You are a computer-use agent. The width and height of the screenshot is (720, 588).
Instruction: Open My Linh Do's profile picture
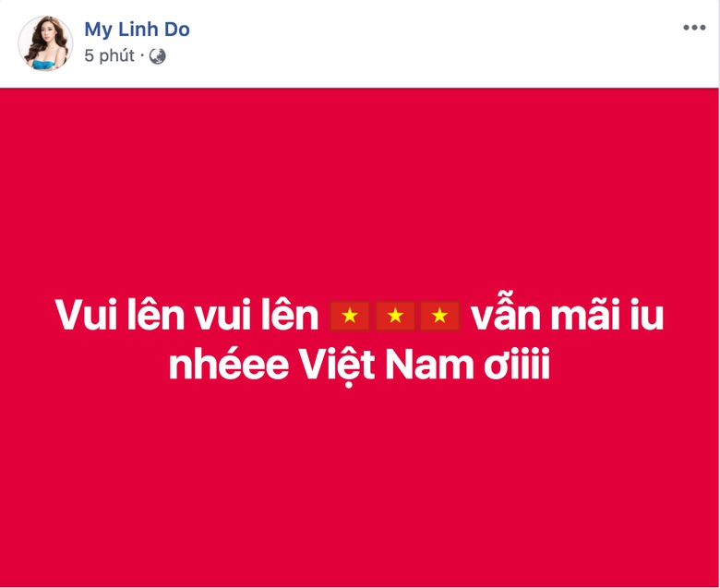click(x=45, y=43)
